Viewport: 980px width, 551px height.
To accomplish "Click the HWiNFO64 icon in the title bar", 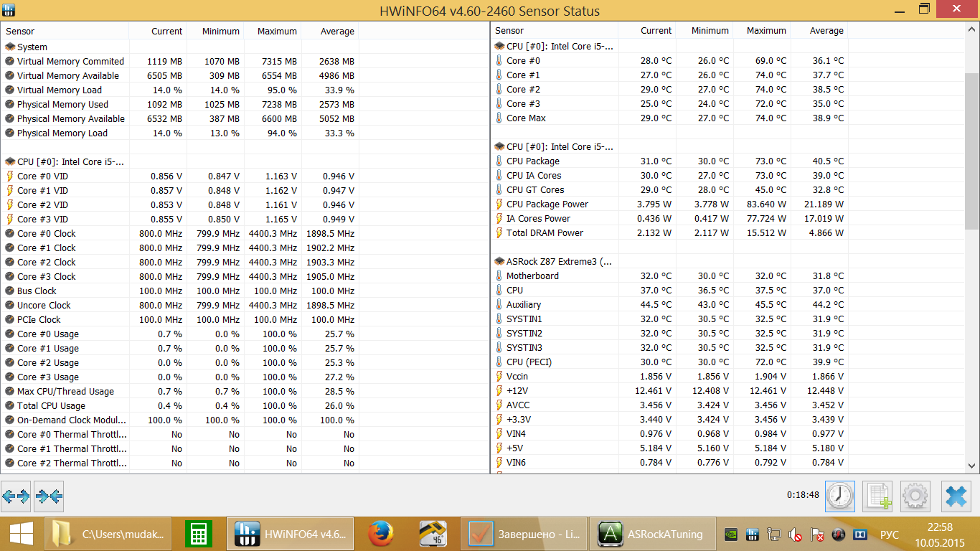I will [10, 11].
